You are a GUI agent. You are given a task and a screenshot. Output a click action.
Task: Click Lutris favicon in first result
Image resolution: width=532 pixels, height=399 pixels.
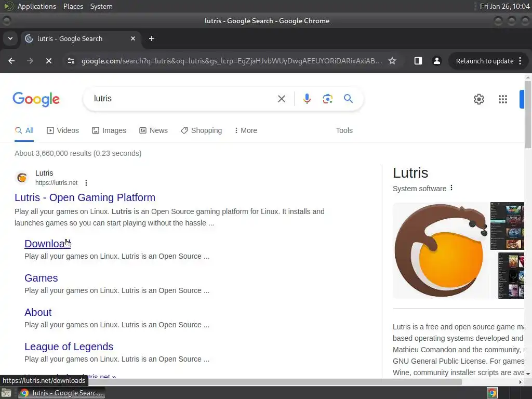click(x=22, y=178)
